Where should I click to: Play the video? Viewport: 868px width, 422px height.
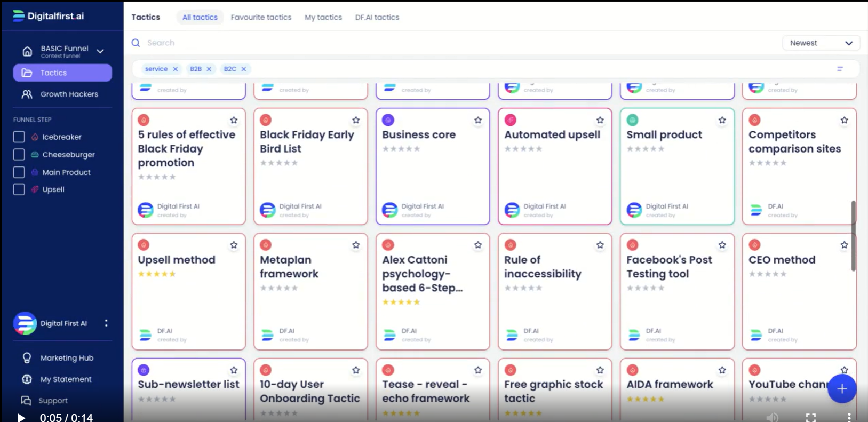[x=21, y=417]
